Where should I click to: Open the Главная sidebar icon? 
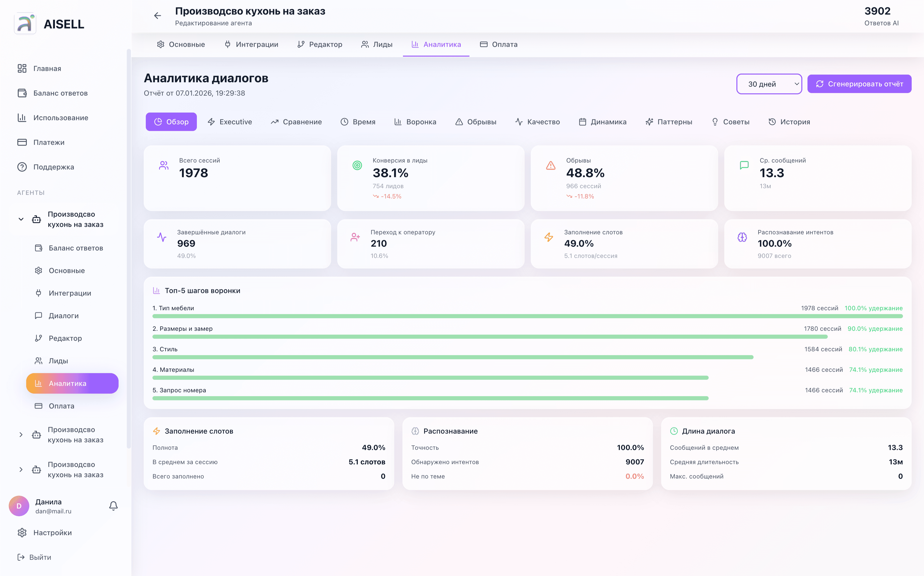click(22, 68)
